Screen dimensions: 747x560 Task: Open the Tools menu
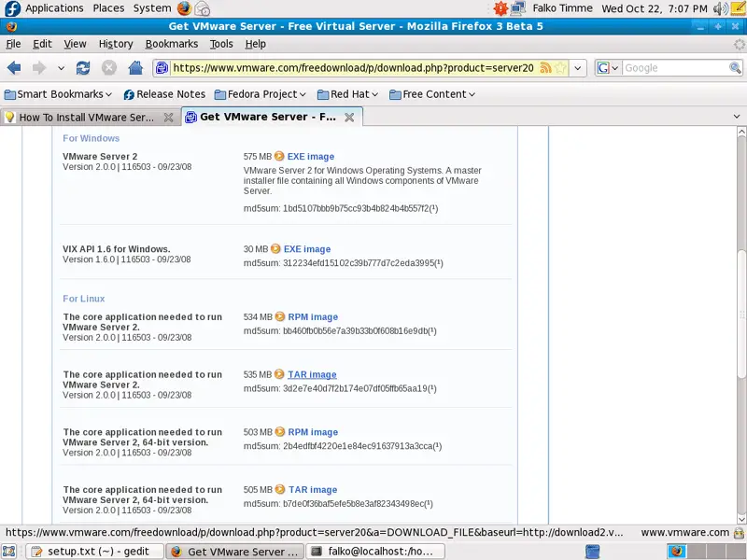[x=221, y=44]
